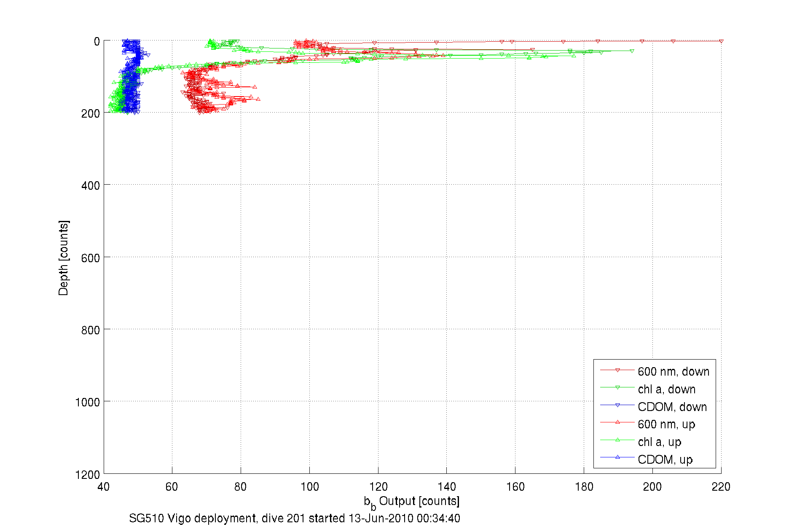Image resolution: width=797 pixels, height=532 pixels.
Task: Click y-axis tick label 800
Action: (x=91, y=330)
